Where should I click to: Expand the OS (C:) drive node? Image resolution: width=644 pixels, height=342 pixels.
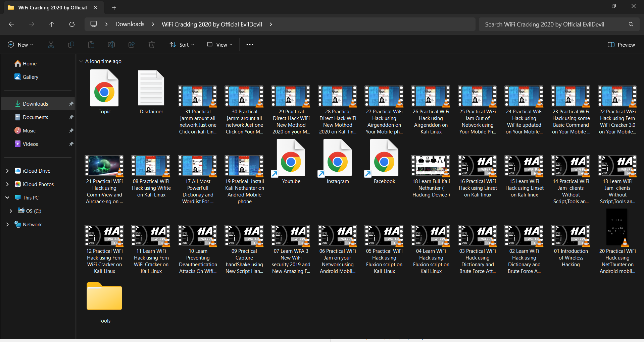11,211
